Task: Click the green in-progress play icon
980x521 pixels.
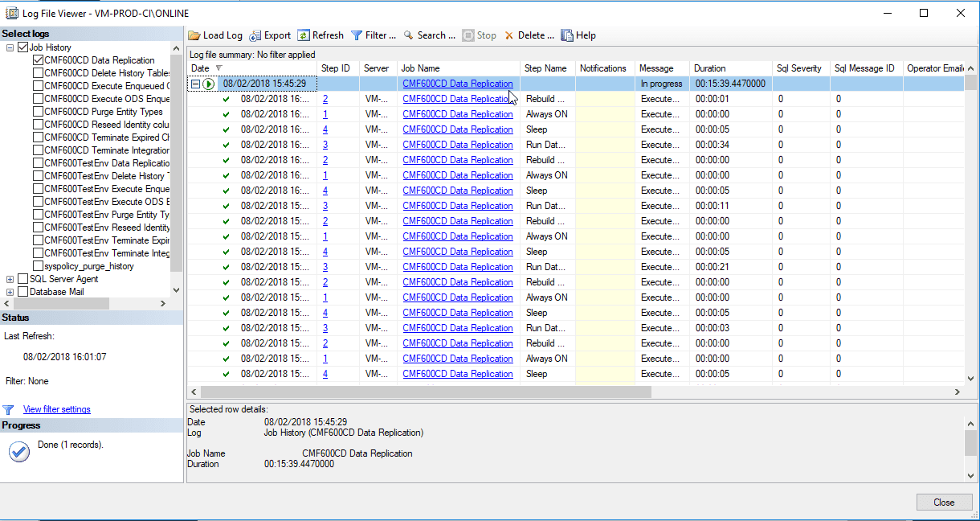Action: tap(209, 84)
